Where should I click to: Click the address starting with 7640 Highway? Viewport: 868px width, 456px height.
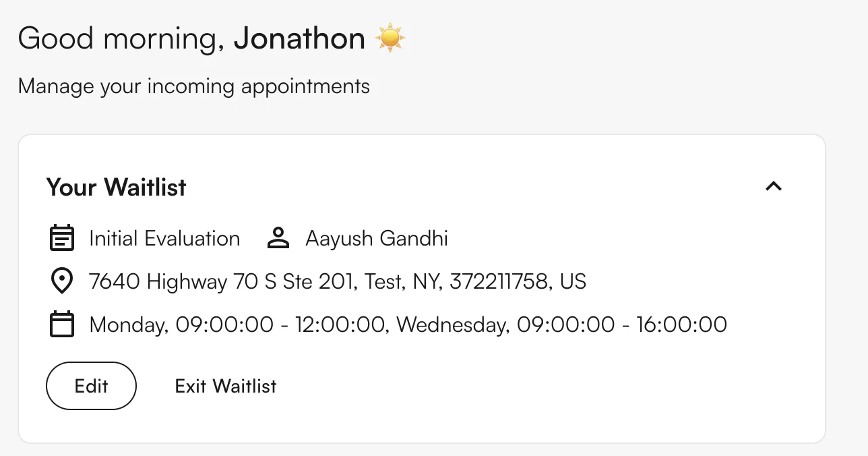[337, 281]
